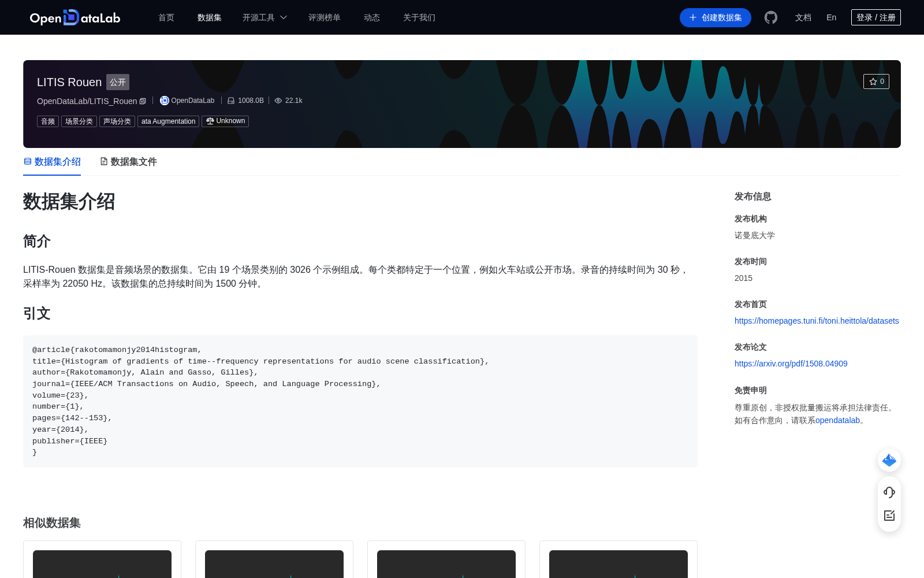Screen dimensions: 924x578
Task: Go to 首页 in navigation
Action: click(166, 17)
